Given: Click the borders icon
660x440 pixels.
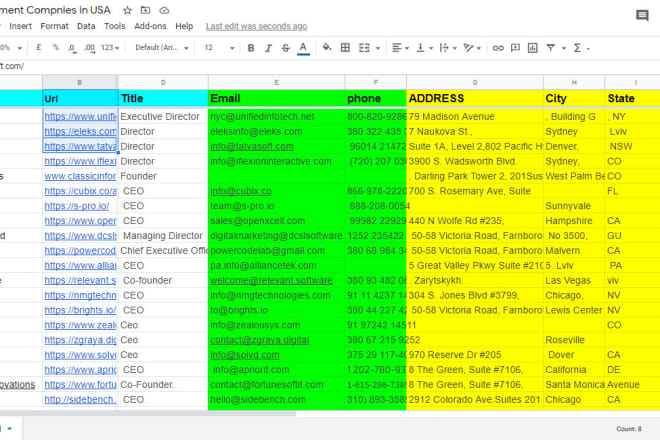Looking at the screenshot, I should (x=345, y=48).
